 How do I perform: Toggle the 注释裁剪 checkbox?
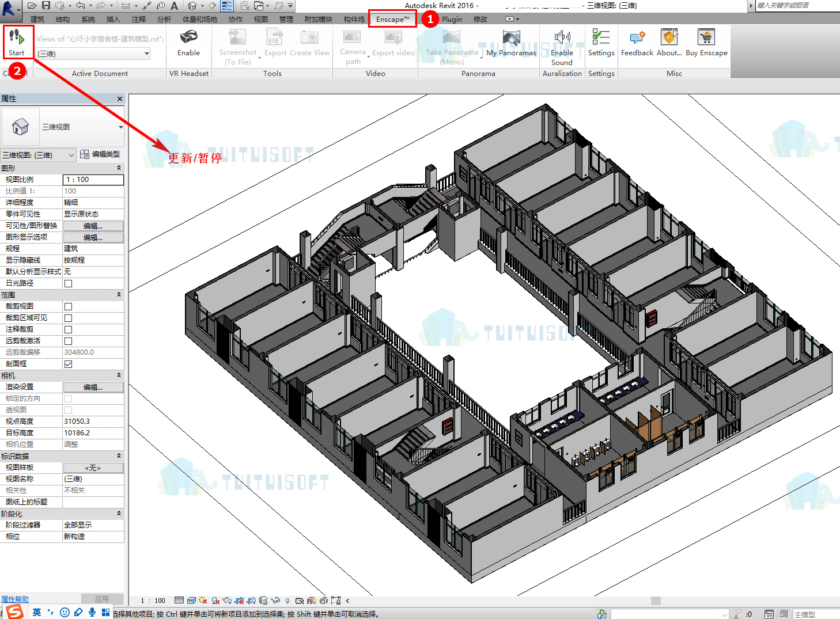[68, 329]
